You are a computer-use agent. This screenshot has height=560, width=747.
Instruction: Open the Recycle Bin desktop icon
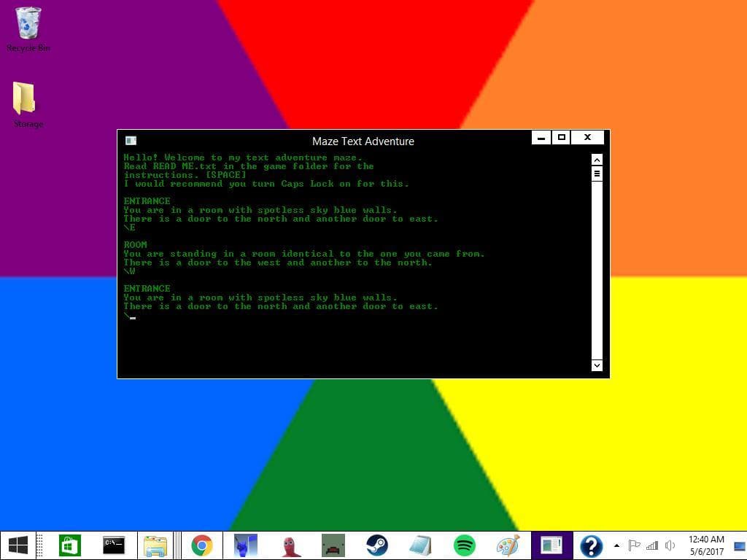tap(28, 28)
